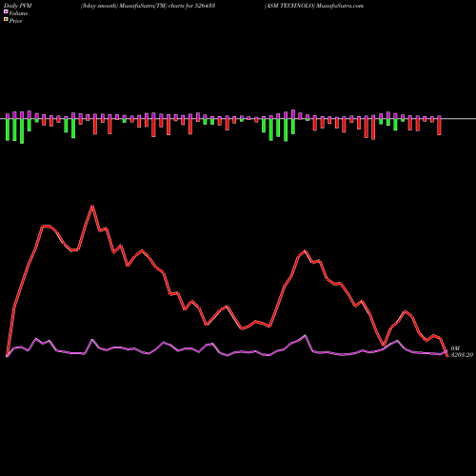476x476 pixels.
Task: Click the '(ASM TECHNOLO) MunafaSutra.com' header text
Action: coord(314,6)
